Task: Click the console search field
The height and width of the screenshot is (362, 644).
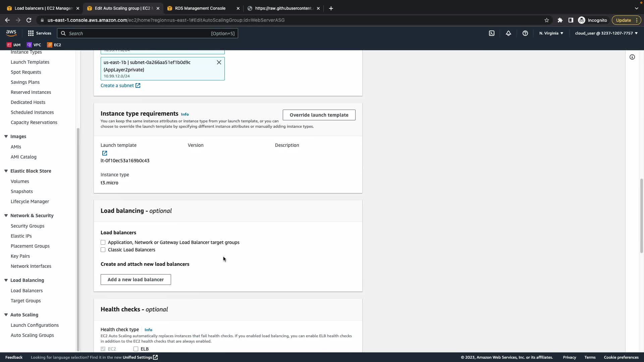Action: 148,33
